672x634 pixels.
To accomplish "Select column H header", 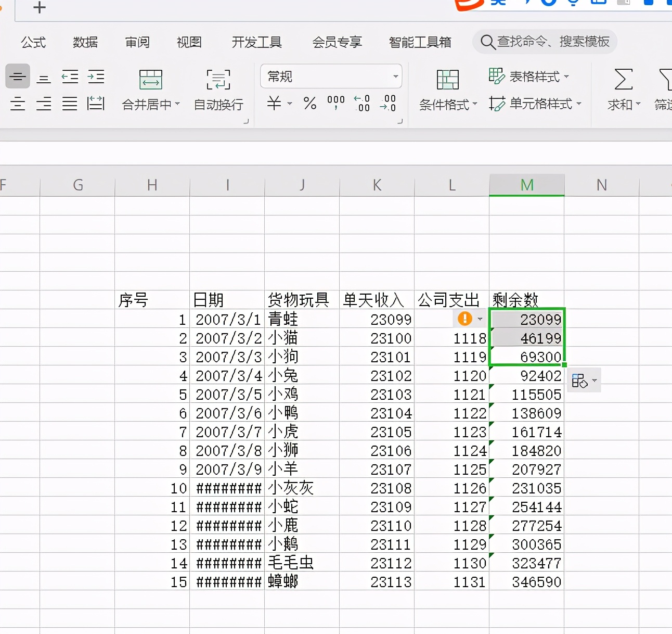I will (152, 185).
